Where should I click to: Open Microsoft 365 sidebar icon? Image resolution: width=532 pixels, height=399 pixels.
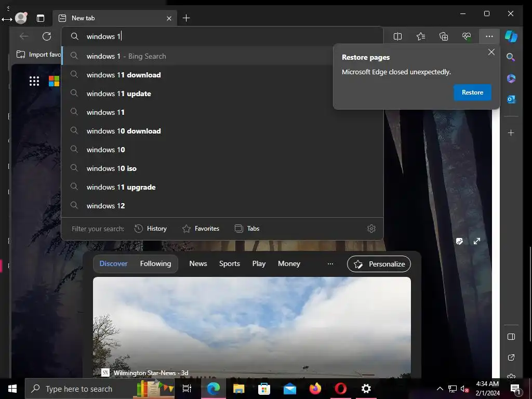pos(511,78)
